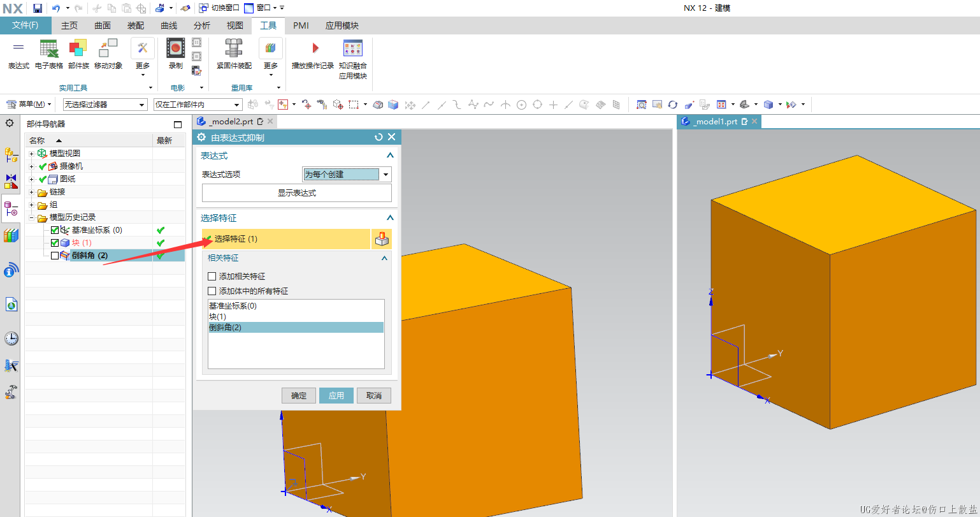The height and width of the screenshot is (517, 980).
Task: Click the rectangle selection toolbar icon
Action: tap(354, 105)
